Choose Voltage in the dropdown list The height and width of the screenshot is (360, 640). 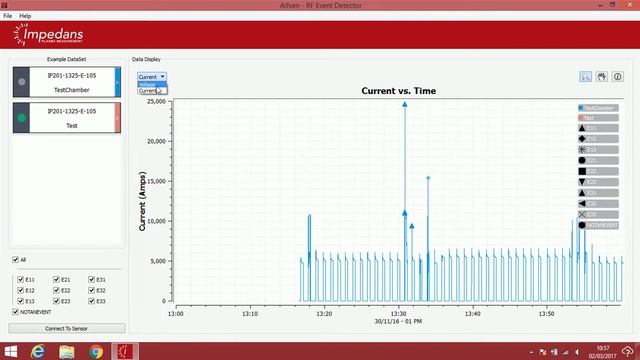click(x=152, y=84)
